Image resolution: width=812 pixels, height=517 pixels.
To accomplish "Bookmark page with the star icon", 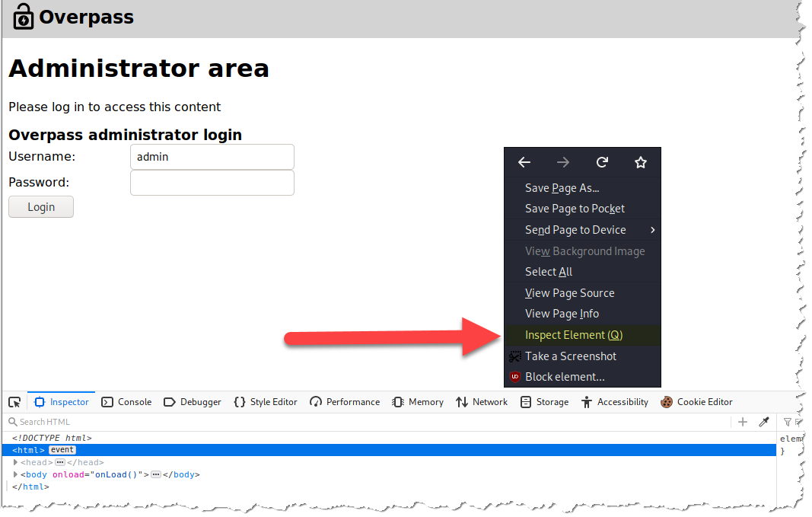I will click(641, 162).
